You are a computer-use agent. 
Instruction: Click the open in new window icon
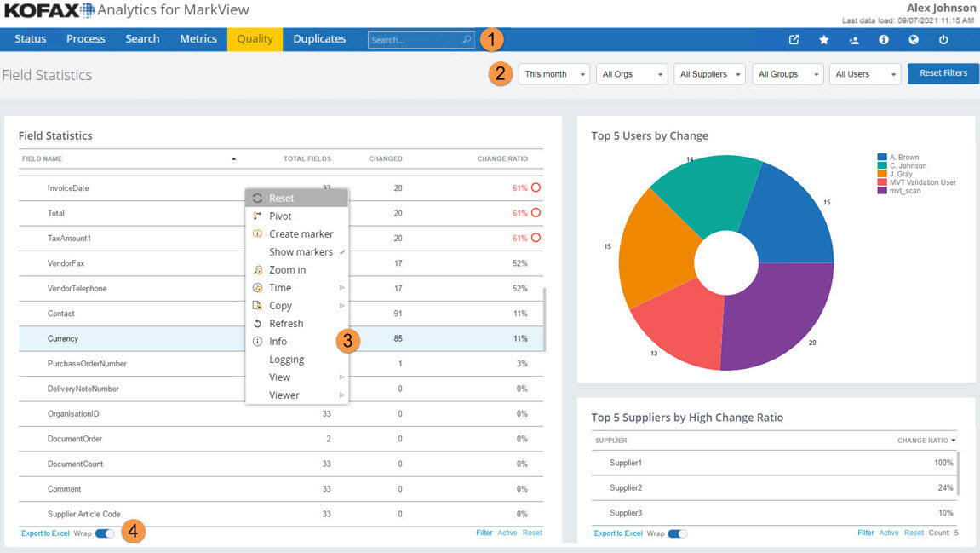click(x=794, y=39)
